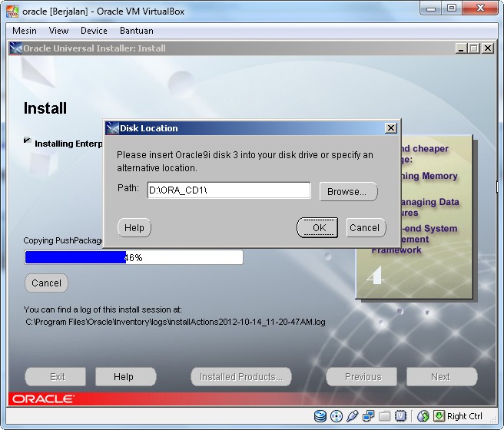Click the mouse integration status icon
Viewport: 504px width, 430px height.
(423, 416)
